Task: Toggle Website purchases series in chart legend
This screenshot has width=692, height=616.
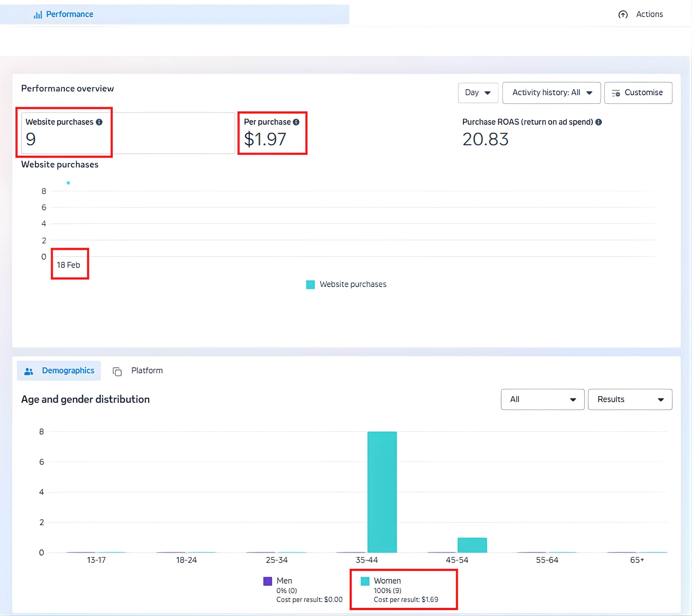Action: (352, 284)
